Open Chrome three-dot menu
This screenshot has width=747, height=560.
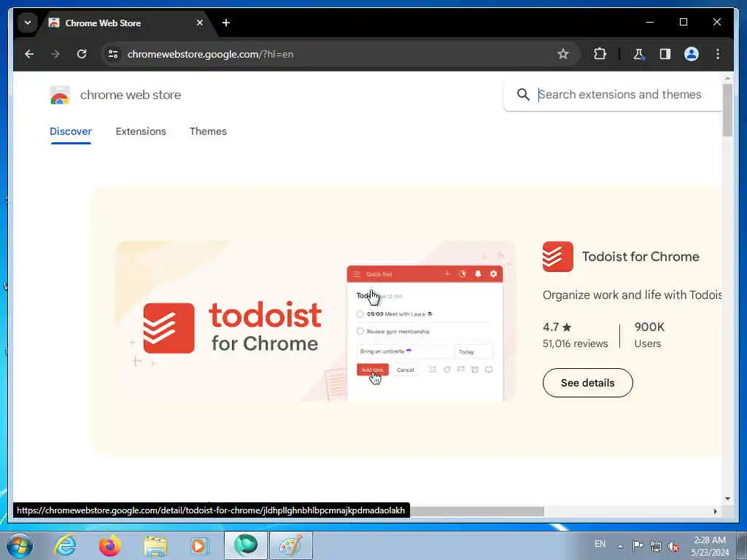(x=718, y=54)
